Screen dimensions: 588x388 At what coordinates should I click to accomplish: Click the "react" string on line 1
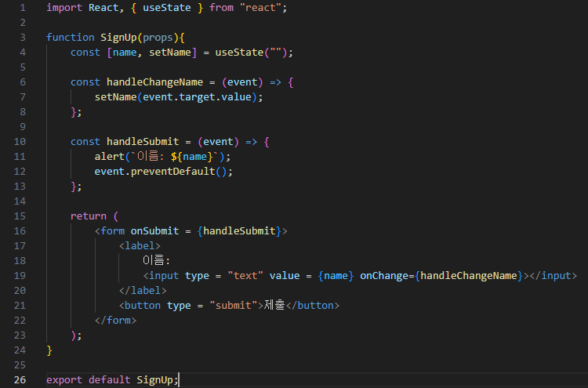(x=260, y=8)
